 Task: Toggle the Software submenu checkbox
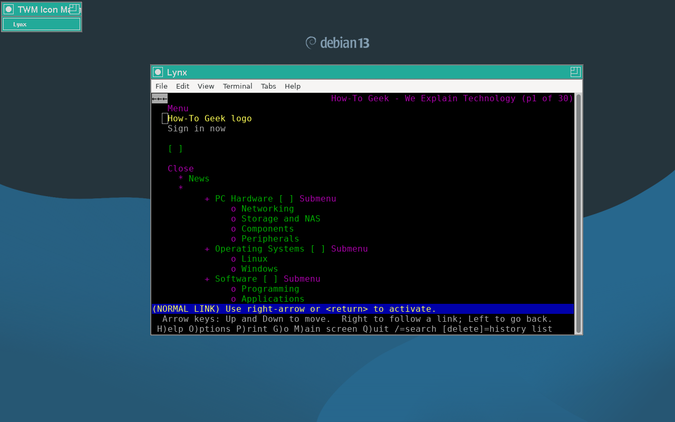coord(270,279)
